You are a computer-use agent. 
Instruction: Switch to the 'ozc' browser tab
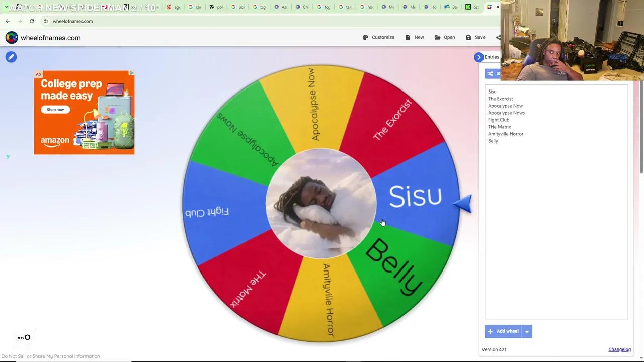pyautogui.click(x=472, y=7)
